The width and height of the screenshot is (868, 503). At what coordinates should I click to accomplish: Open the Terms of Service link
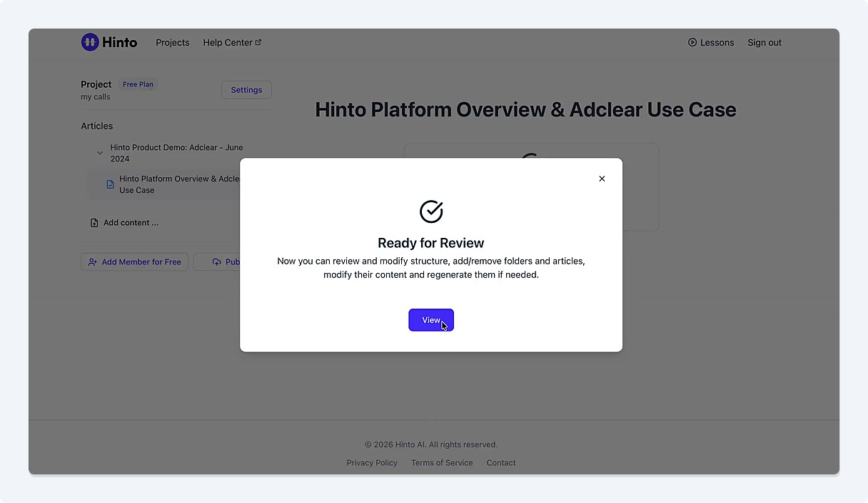click(442, 463)
